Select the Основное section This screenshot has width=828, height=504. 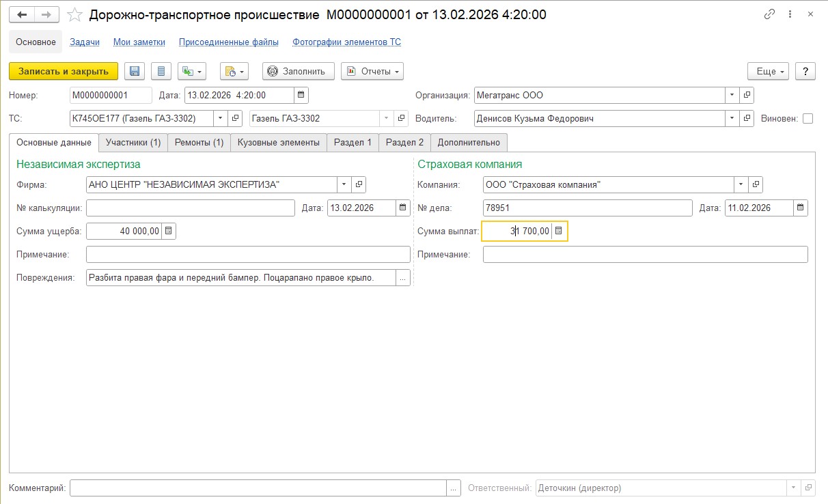click(36, 42)
